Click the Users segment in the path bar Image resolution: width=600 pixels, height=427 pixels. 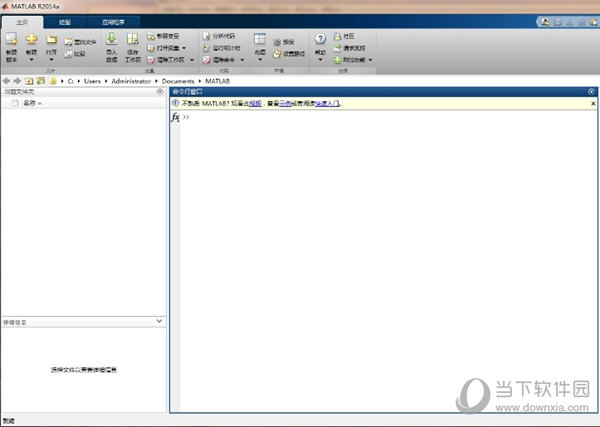click(x=92, y=81)
